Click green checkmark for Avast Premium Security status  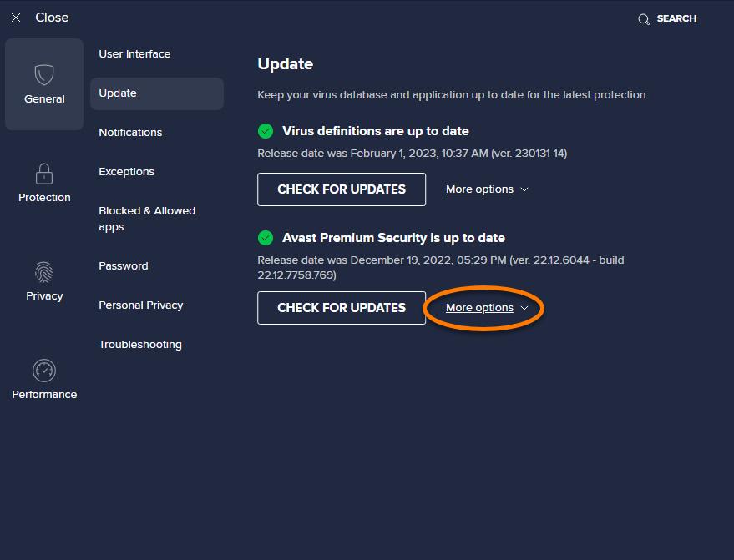click(266, 238)
